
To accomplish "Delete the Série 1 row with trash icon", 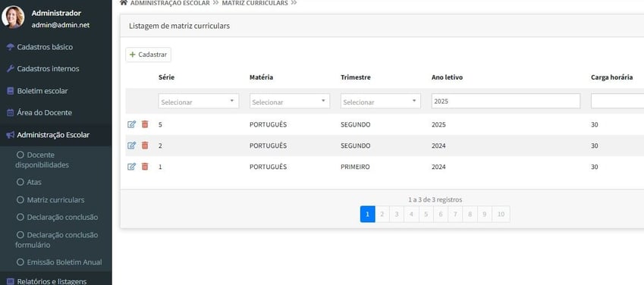I will (x=145, y=167).
